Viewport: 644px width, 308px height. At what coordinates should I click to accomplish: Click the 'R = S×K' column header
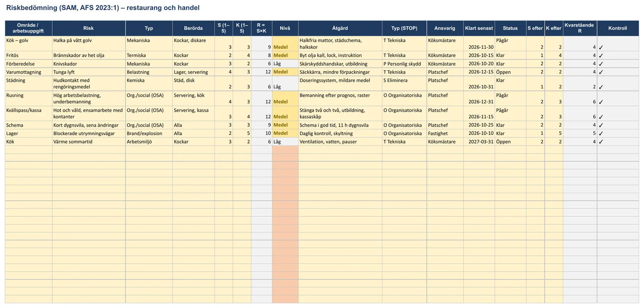pyautogui.click(x=262, y=28)
